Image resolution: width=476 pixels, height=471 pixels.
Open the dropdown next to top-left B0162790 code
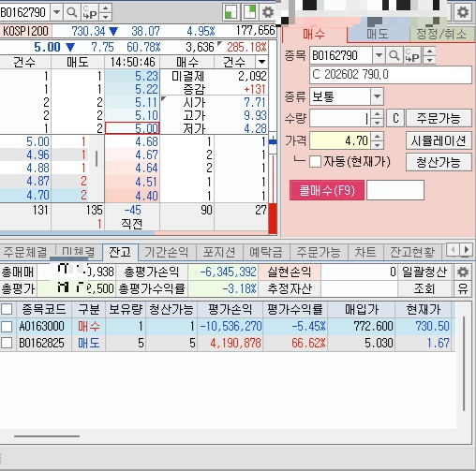coord(56,12)
